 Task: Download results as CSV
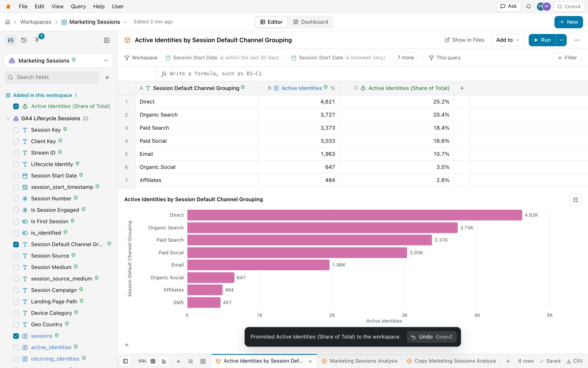click(575, 361)
